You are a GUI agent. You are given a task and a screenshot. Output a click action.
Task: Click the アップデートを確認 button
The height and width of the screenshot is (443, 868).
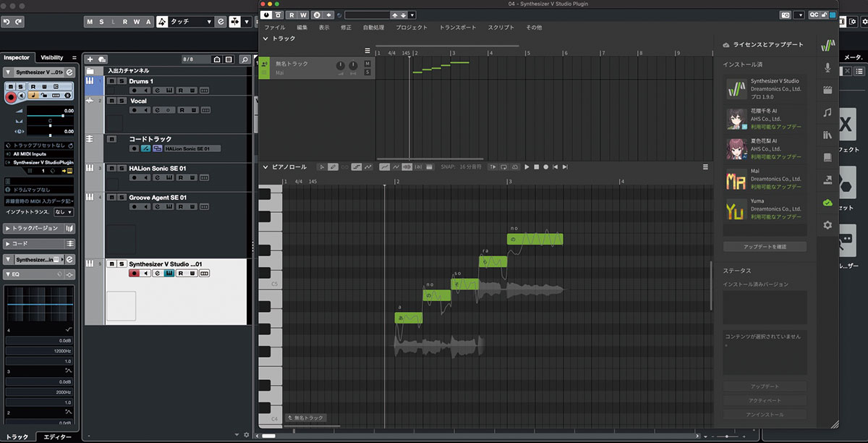point(765,247)
